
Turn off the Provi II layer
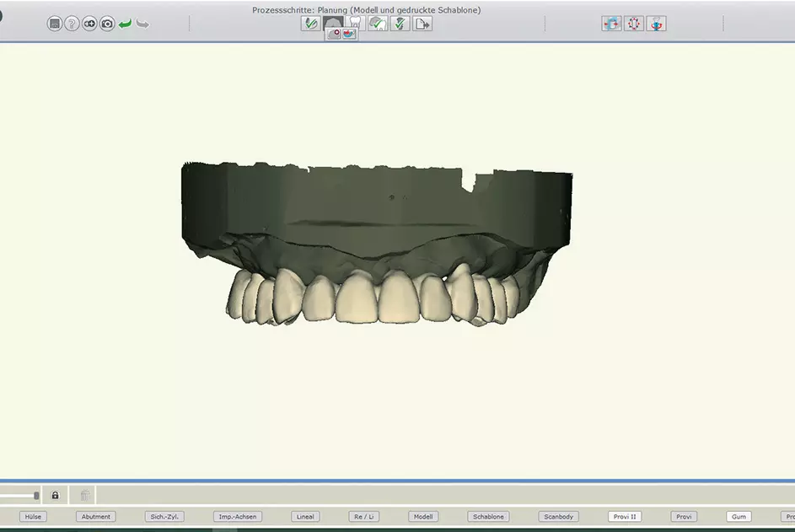pos(625,516)
